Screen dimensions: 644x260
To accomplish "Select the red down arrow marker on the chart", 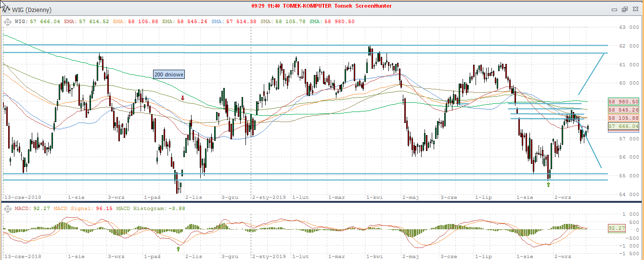I will point(182,98).
